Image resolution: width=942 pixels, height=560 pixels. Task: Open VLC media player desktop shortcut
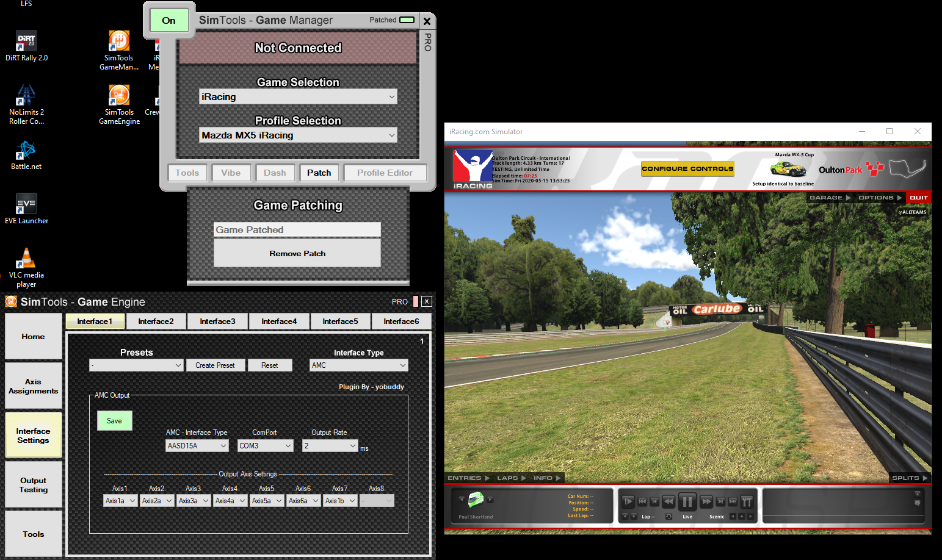26,267
